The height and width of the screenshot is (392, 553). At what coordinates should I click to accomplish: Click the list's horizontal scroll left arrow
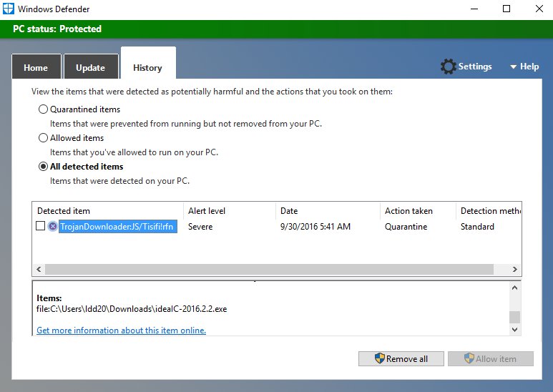[39, 270]
